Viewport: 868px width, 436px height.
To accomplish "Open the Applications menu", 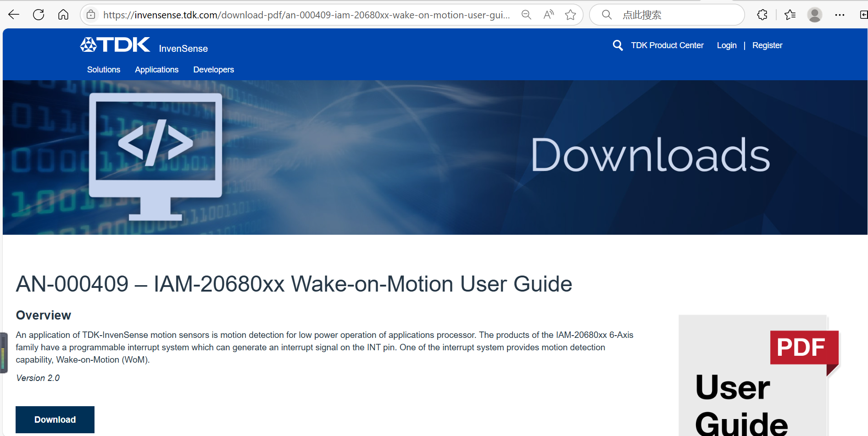I will tap(156, 70).
